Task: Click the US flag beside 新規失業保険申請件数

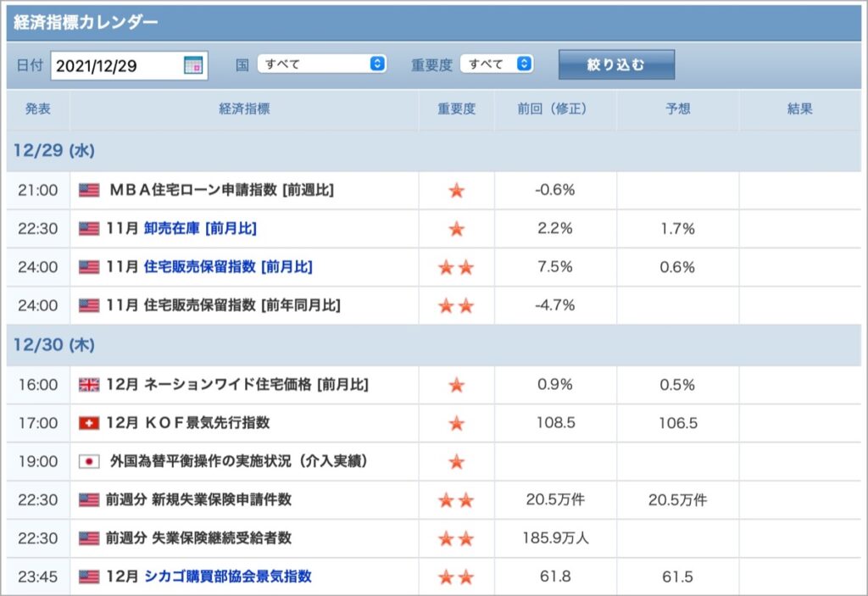Action: coord(88,500)
